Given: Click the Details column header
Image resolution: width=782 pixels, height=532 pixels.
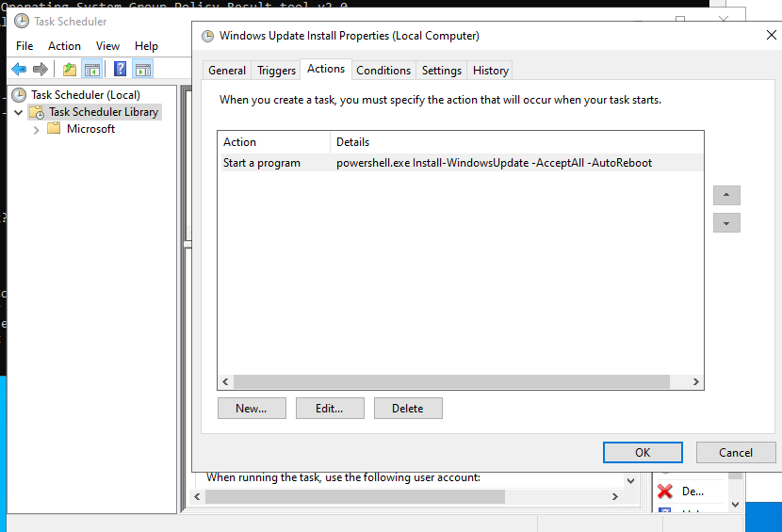Looking at the screenshot, I should [516, 142].
